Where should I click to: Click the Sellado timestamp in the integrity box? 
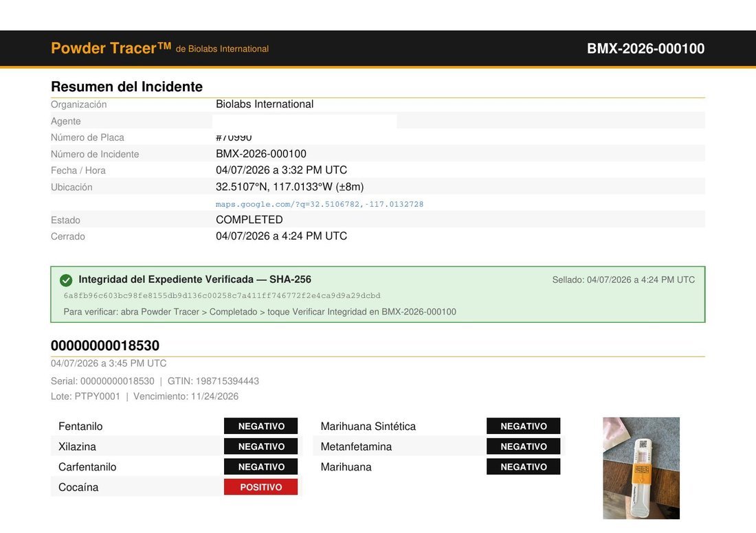tap(623, 280)
